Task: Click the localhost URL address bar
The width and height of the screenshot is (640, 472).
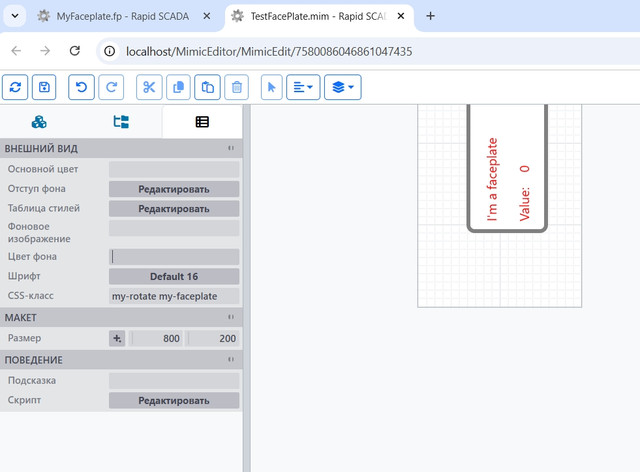Action: (x=269, y=51)
